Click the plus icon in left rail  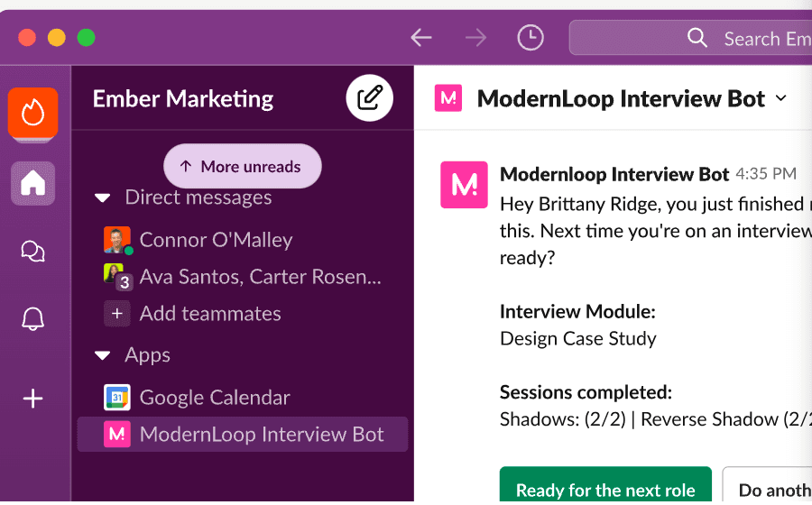(33, 398)
